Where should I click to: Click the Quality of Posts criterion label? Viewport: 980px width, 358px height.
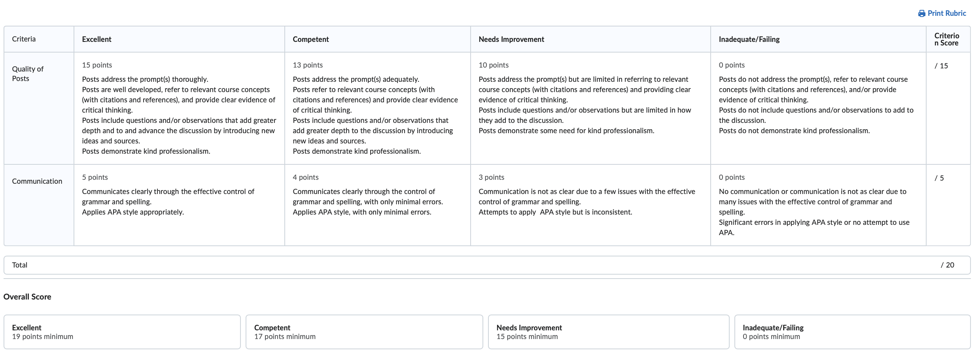click(x=28, y=73)
